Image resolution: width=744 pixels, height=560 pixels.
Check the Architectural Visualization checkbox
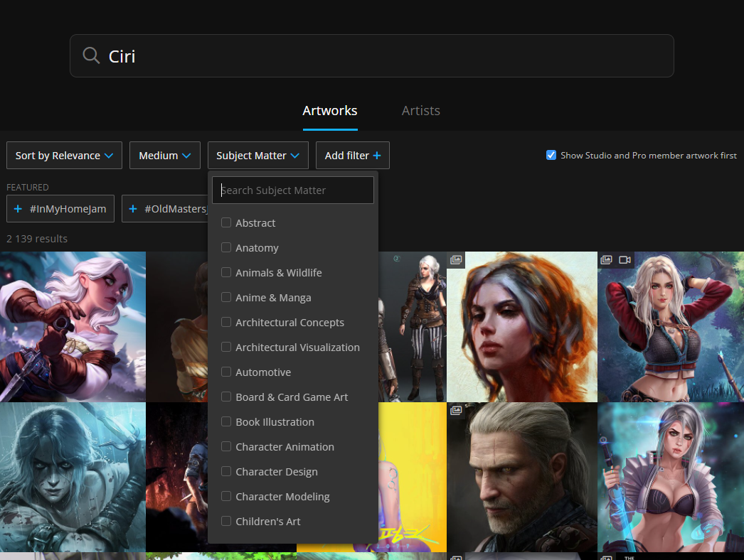(226, 347)
